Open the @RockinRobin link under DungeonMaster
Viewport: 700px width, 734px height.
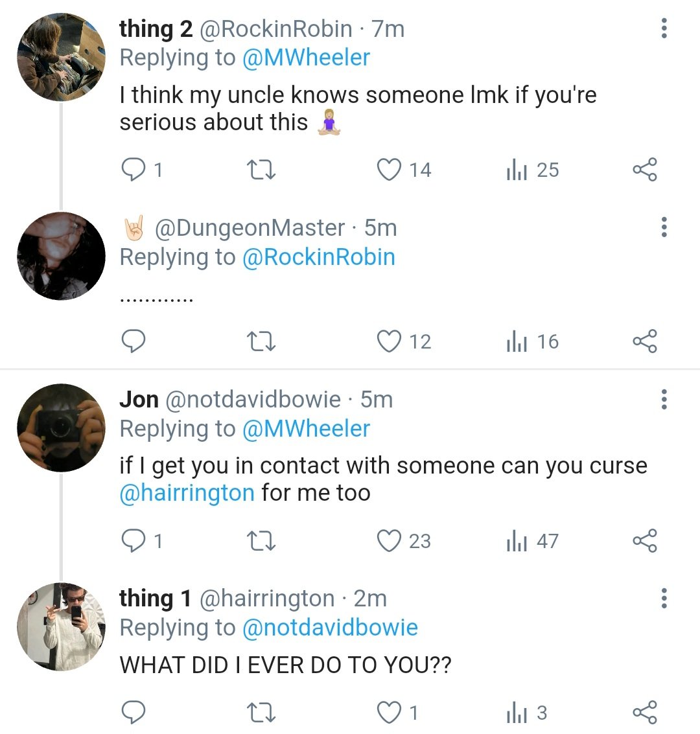318,257
